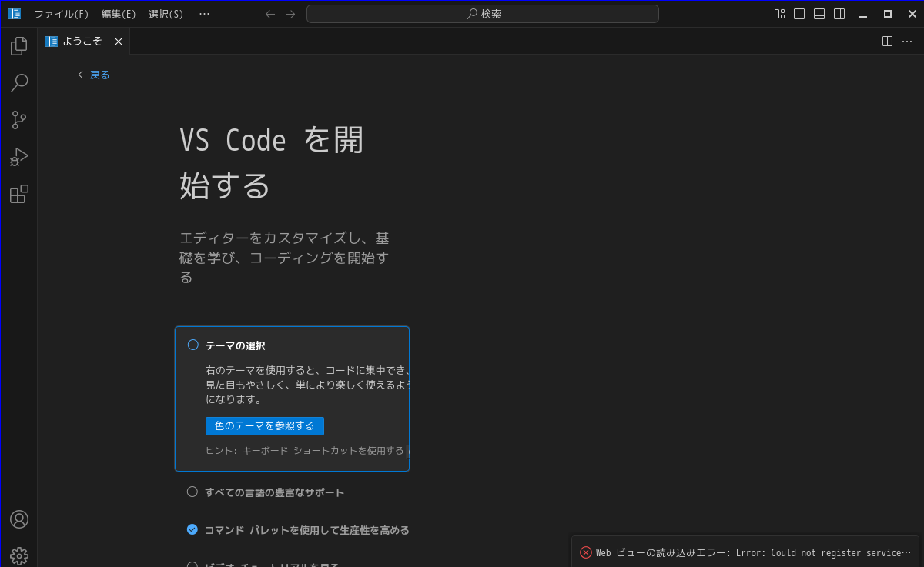Expand the コマンド パレットを使用して生産性を高める step
The height and width of the screenshot is (567, 924).
[x=307, y=530]
